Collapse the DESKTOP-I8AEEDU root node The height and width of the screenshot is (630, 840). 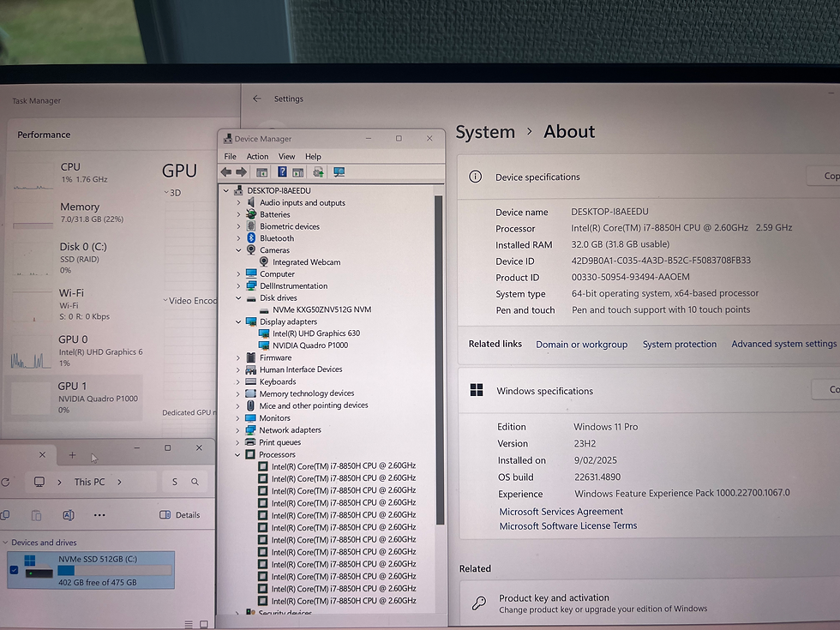(226, 190)
